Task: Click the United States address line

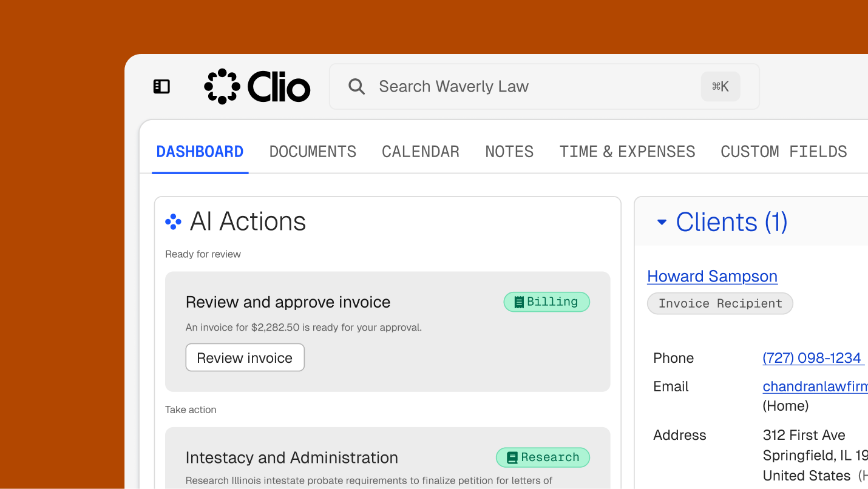Action: (807, 476)
